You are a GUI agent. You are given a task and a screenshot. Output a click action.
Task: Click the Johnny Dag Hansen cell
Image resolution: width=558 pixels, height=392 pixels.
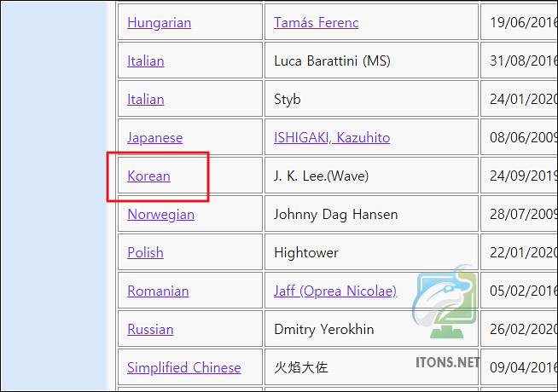(x=335, y=215)
